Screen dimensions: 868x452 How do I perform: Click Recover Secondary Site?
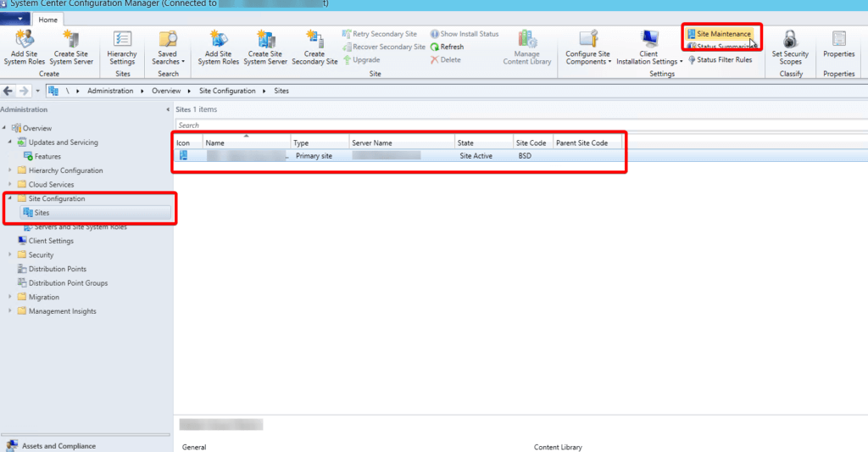[384, 47]
